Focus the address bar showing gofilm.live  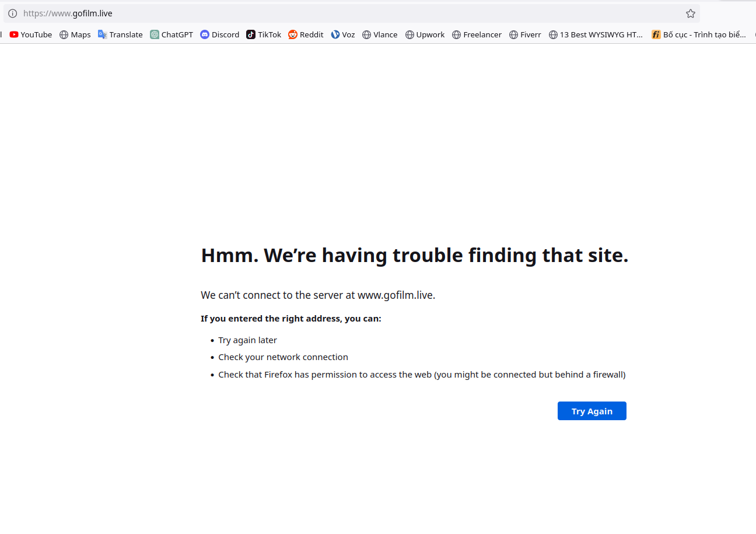350,13
